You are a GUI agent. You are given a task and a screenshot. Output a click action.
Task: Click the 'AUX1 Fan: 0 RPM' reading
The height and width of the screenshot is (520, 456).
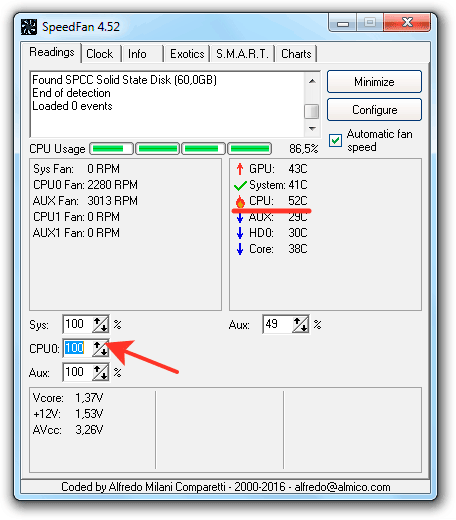pos(76,233)
